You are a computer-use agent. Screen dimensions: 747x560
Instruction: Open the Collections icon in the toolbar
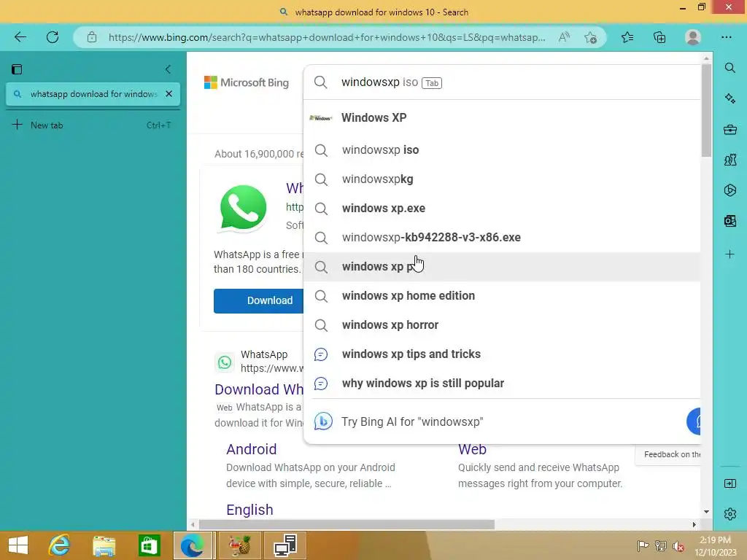659,37
